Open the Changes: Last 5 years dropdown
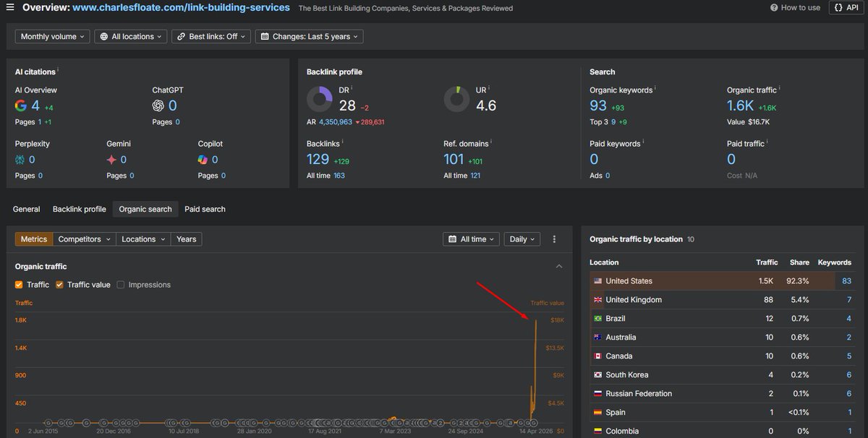The image size is (868, 438). (310, 36)
